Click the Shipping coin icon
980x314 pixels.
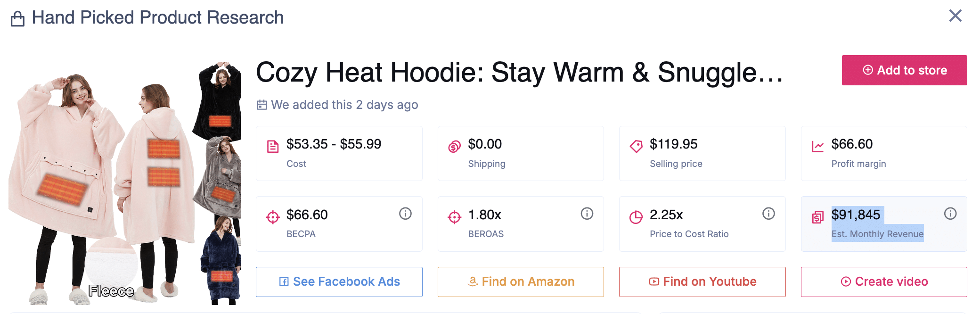click(x=455, y=147)
